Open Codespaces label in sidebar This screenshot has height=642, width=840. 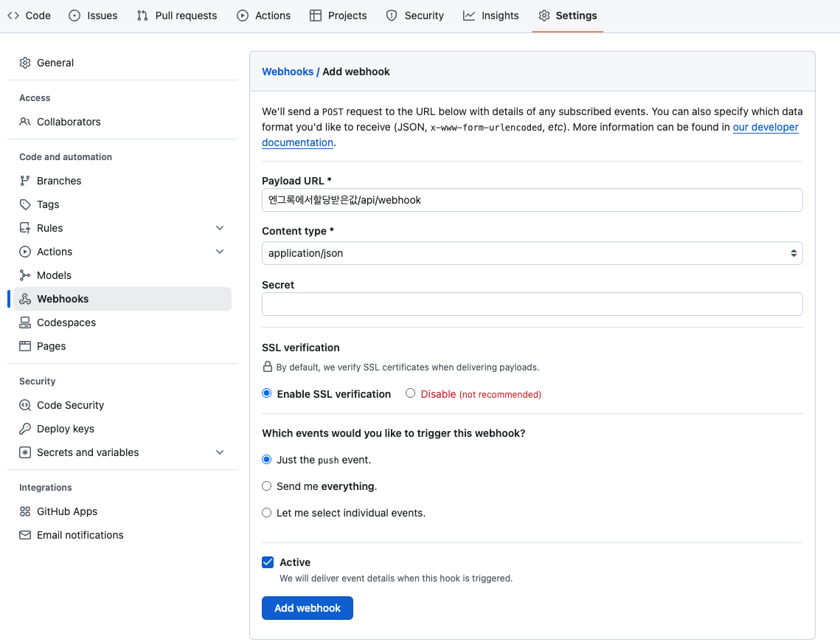[66, 322]
